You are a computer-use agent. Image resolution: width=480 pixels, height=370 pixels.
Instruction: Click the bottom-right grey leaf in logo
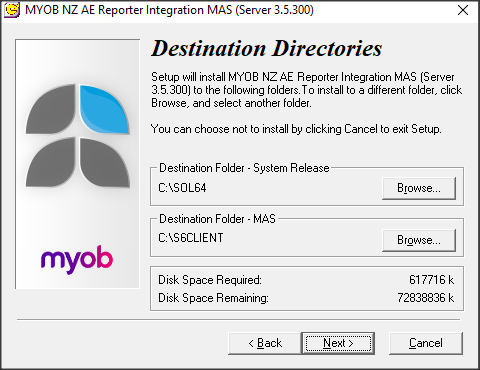point(104,162)
